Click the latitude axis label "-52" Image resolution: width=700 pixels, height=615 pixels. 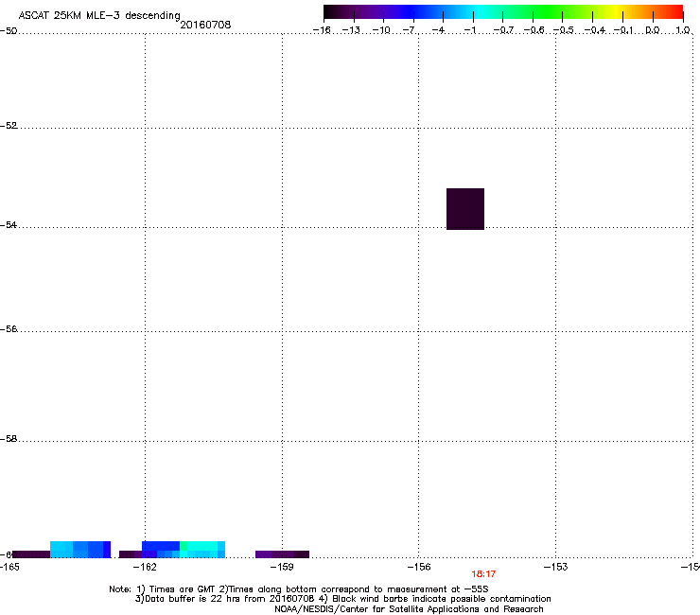tap(9, 126)
